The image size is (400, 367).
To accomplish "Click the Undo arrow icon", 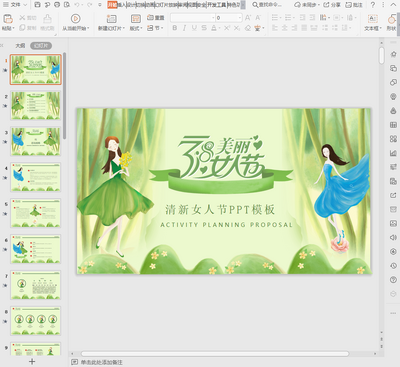I will [x=77, y=5].
